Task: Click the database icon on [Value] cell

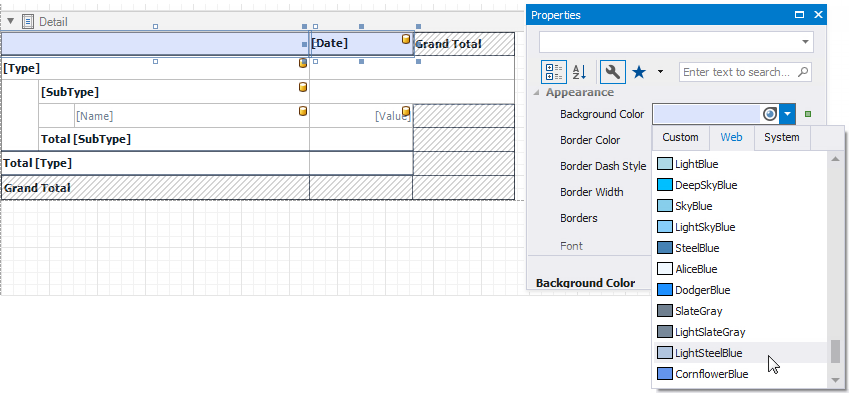Action: click(x=406, y=111)
